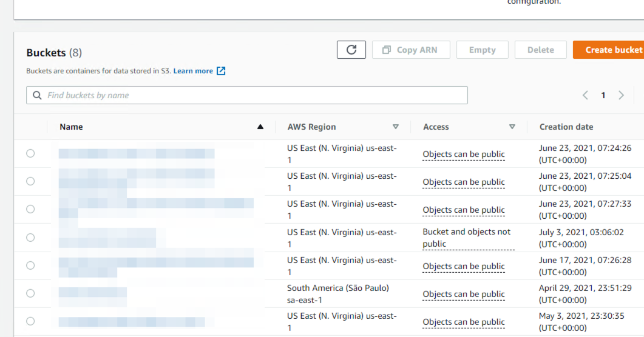The image size is (644, 337).
Task: Go to previous page of buckets
Action: (585, 96)
